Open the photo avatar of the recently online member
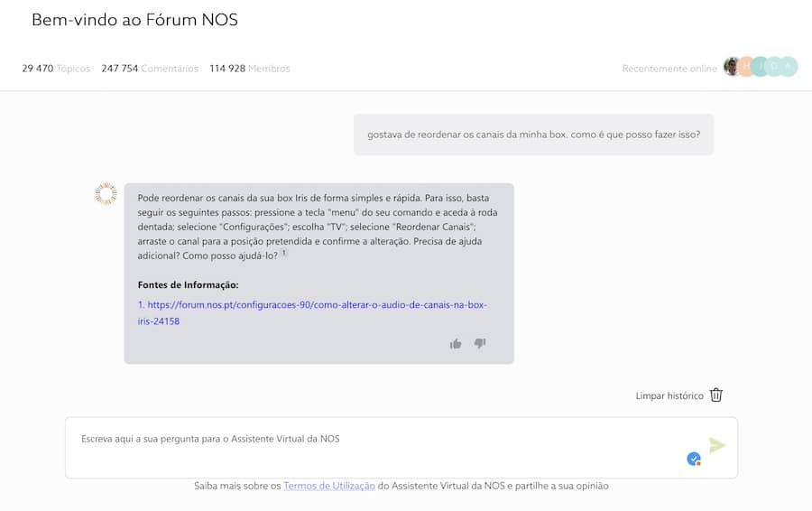 [x=732, y=67]
